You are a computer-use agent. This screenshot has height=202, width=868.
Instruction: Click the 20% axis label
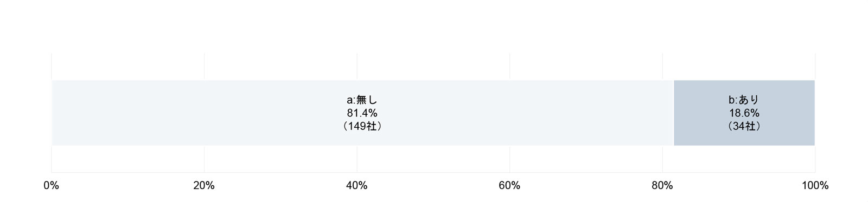pyautogui.click(x=204, y=186)
